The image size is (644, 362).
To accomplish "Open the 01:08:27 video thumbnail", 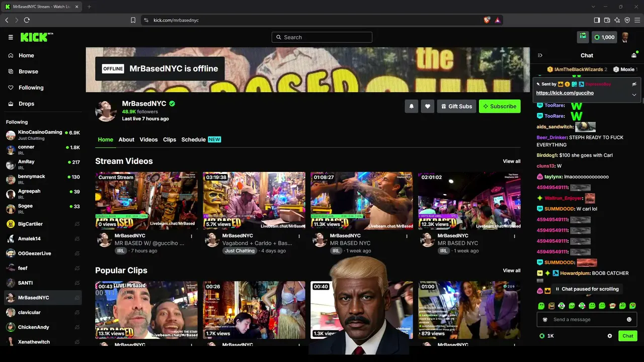I will 362,201.
